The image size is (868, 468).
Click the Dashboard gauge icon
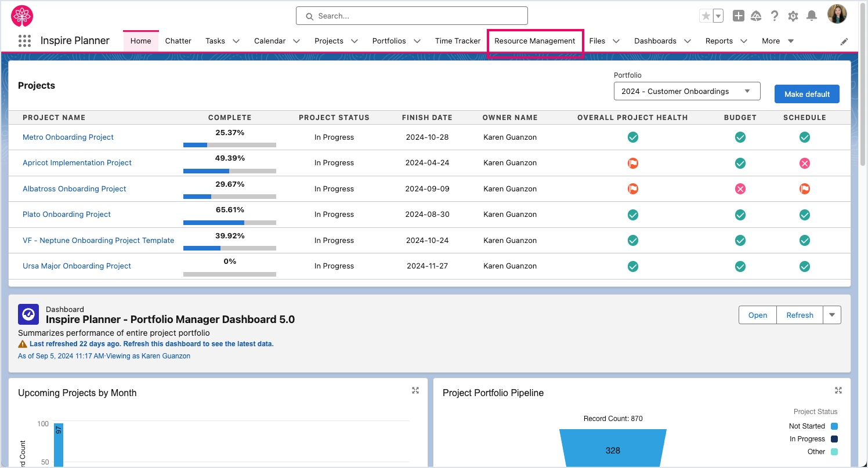click(x=28, y=314)
